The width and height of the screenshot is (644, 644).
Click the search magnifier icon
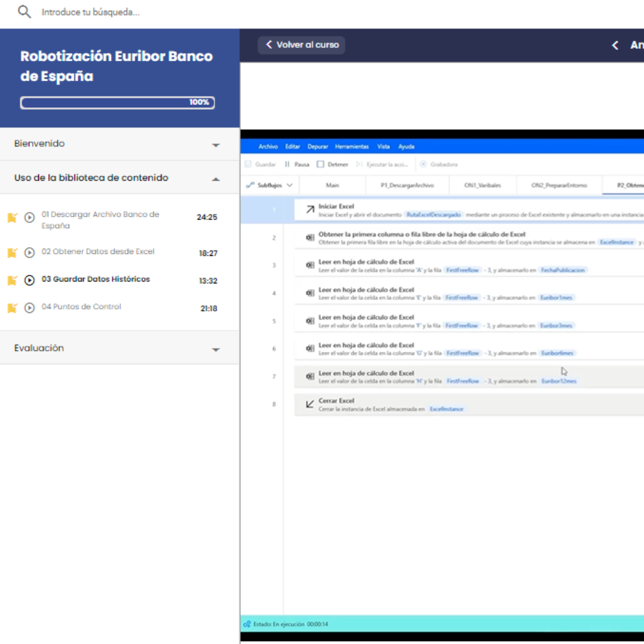[x=24, y=11]
